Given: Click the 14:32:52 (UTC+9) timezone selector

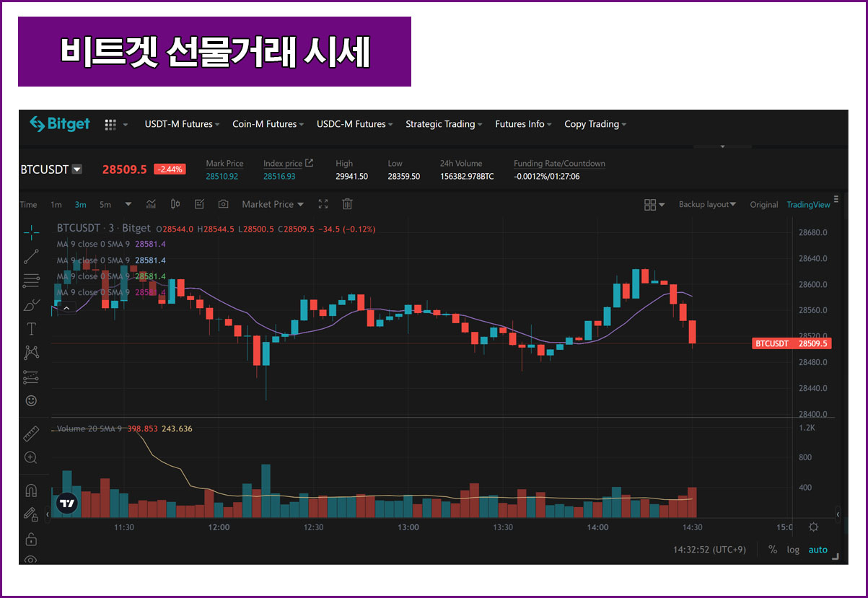Looking at the screenshot, I should click(709, 550).
